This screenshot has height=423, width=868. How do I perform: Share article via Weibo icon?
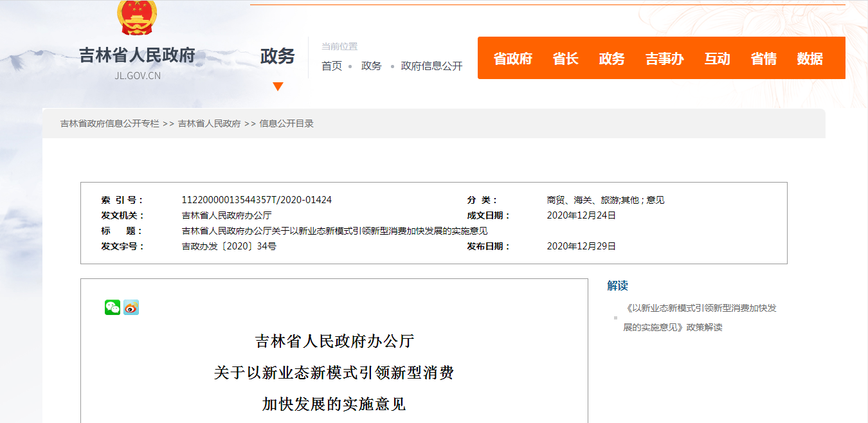[x=131, y=307]
